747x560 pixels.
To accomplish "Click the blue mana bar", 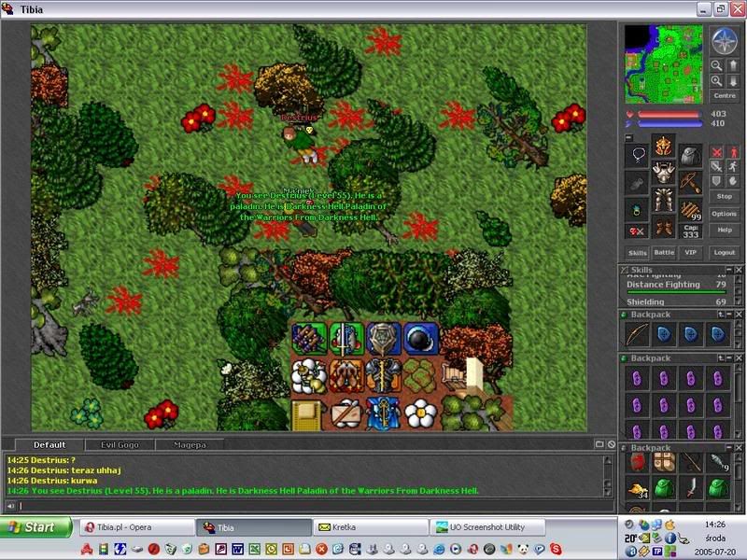I will (669, 124).
